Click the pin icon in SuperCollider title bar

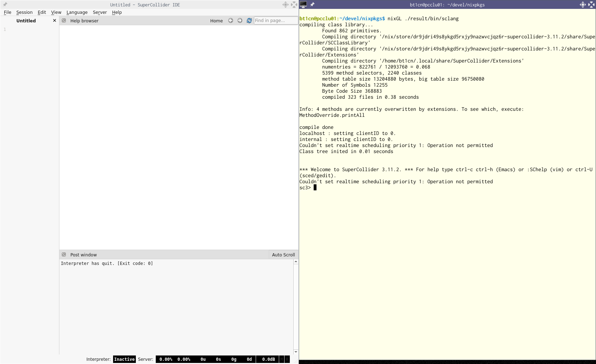click(5, 5)
